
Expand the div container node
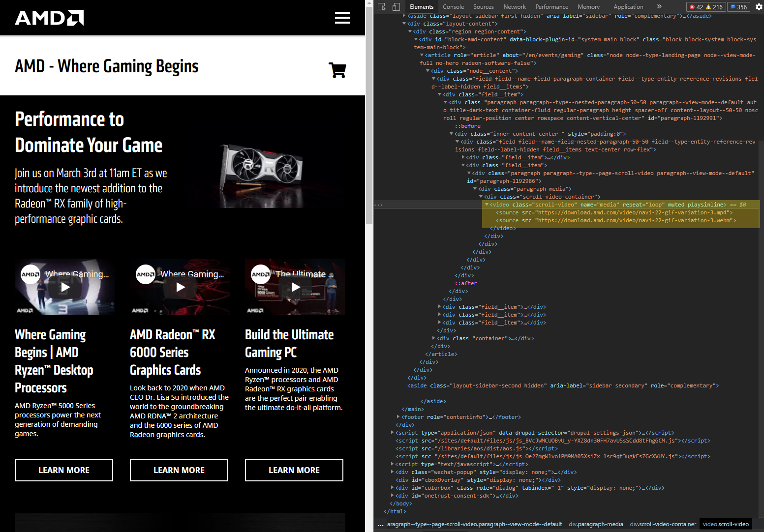(434, 338)
